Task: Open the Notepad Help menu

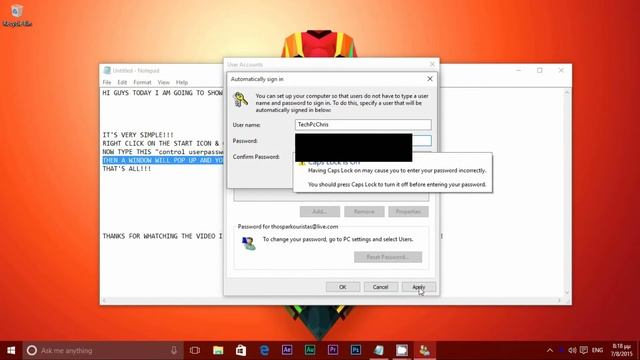Action: click(182, 82)
